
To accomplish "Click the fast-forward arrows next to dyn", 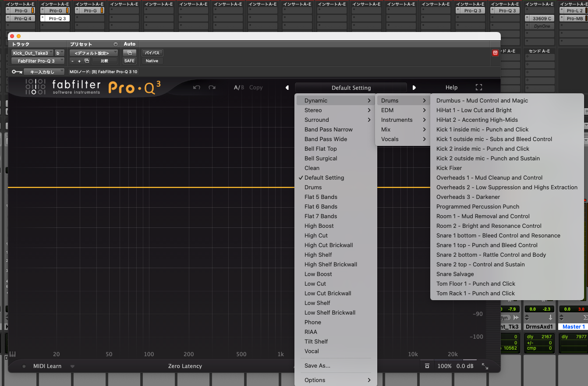I will (x=516, y=318).
